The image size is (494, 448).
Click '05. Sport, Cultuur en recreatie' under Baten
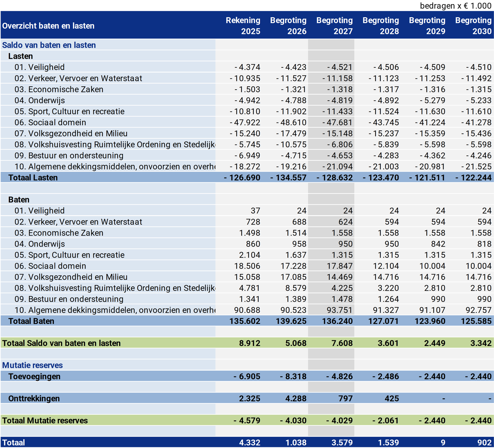(69, 255)
